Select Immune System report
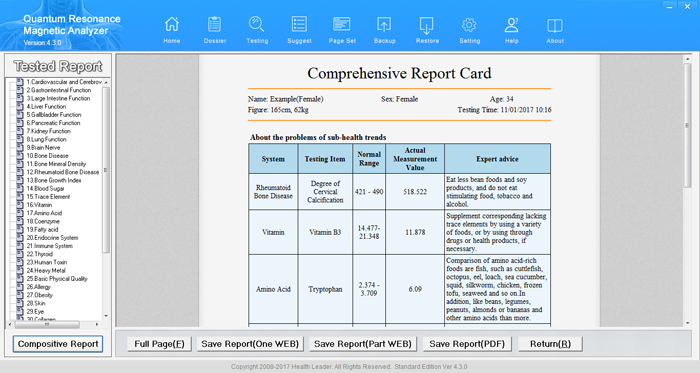Viewport: 700px width, 373px height. 49,246
